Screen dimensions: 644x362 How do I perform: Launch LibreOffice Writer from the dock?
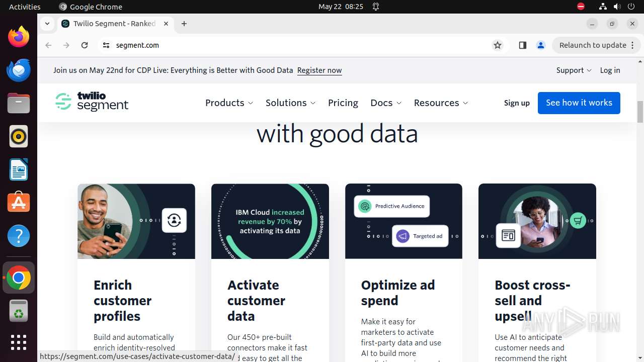(19, 169)
